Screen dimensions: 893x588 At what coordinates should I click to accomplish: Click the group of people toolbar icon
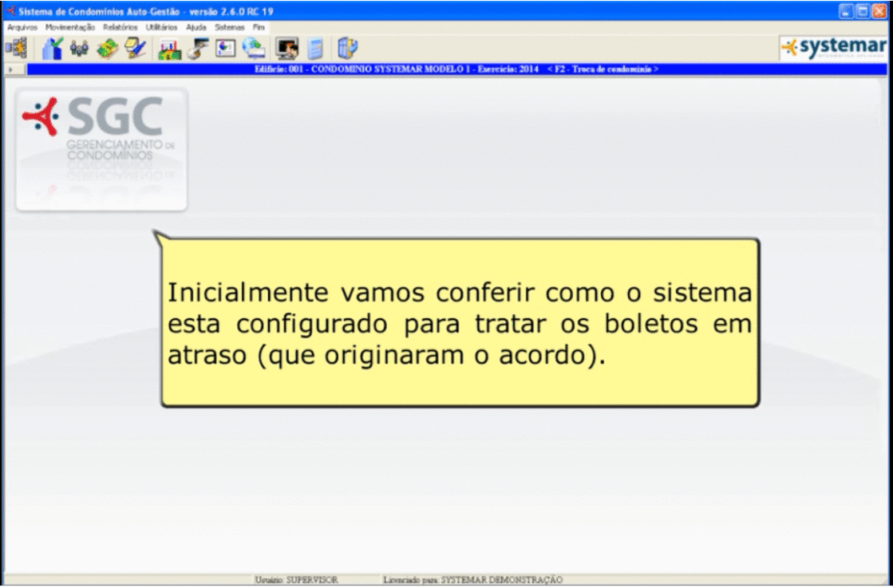(79, 49)
